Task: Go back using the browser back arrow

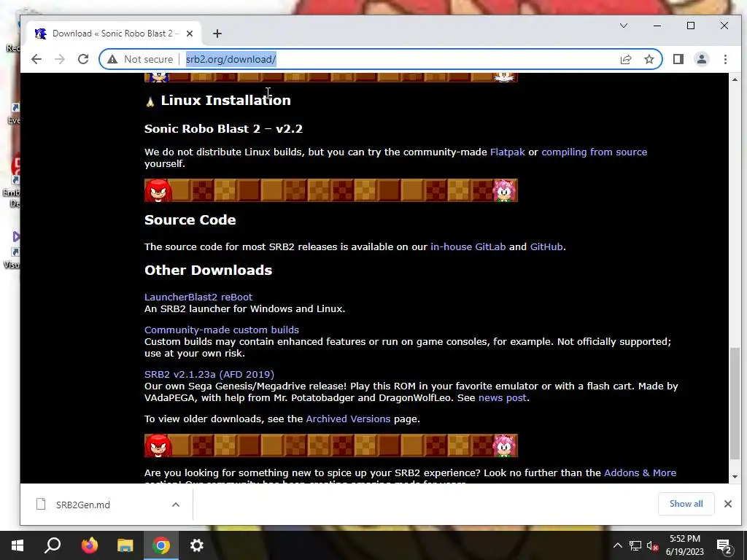Action: pos(36,59)
